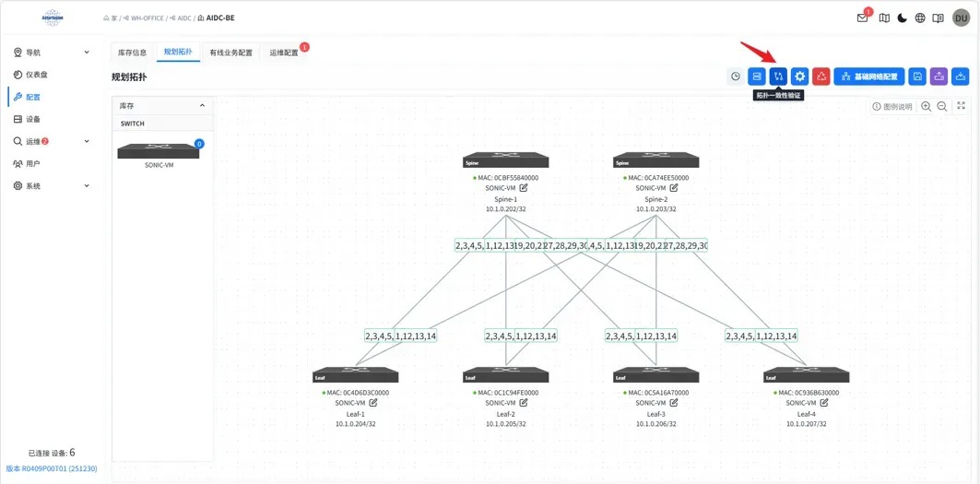The height and width of the screenshot is (484, 980).
Task: Open the mail notifications icon
Action: point(863,18)
